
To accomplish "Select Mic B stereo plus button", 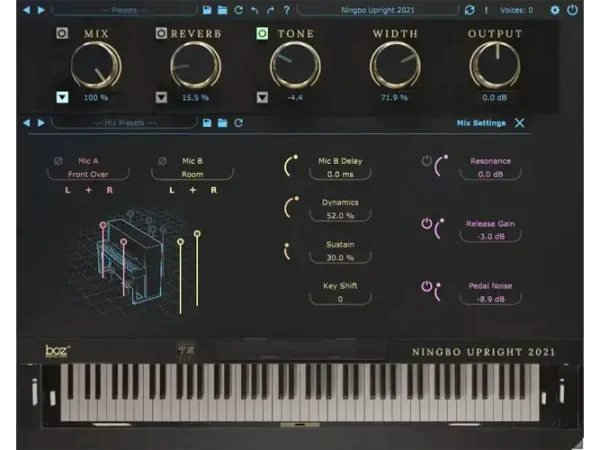I will click(192, 190).
